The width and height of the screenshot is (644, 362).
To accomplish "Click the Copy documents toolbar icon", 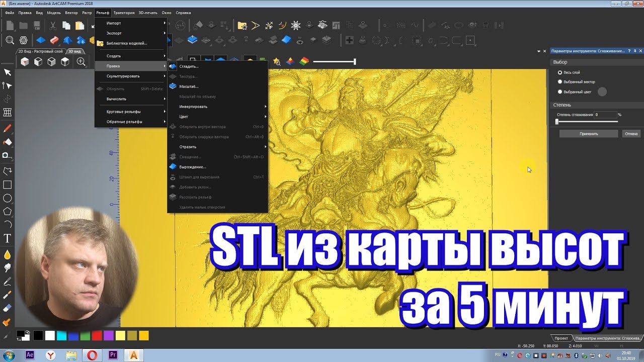I will tap(66, 25).
